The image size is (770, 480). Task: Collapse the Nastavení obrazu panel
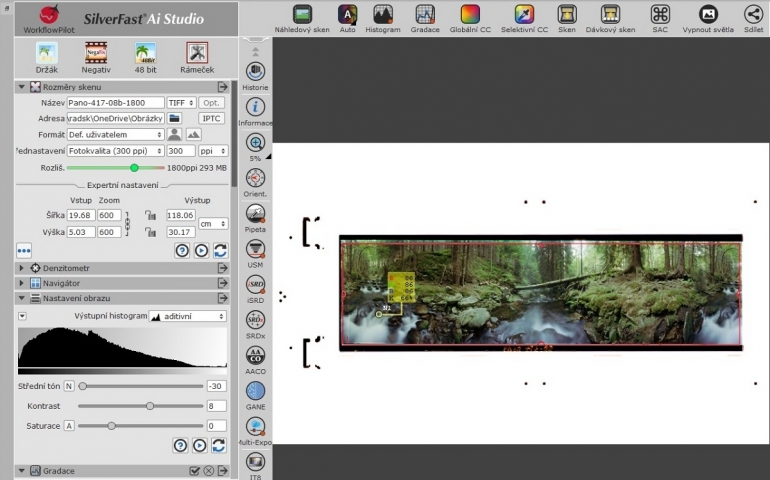coord(21,298)
